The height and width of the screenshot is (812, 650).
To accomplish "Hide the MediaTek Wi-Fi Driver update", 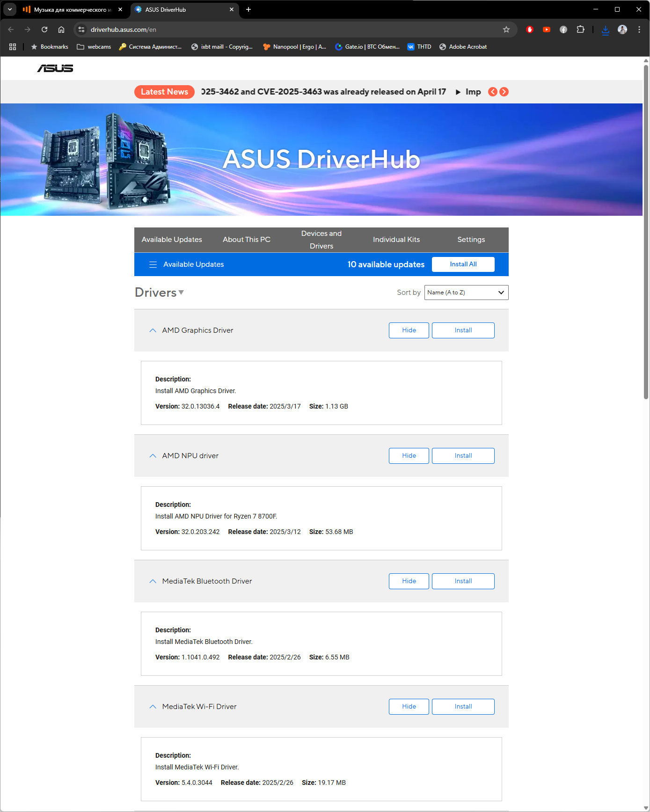I will pos(409,707).
